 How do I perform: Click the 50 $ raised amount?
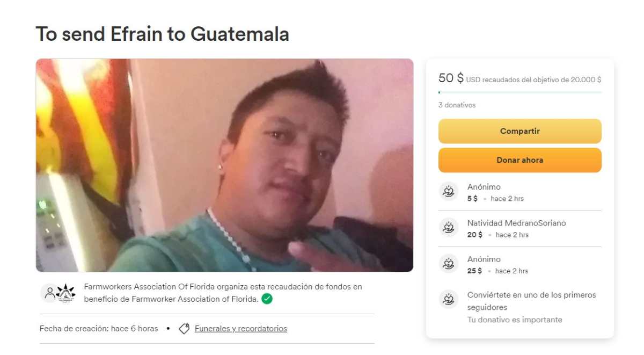(451, 78)
